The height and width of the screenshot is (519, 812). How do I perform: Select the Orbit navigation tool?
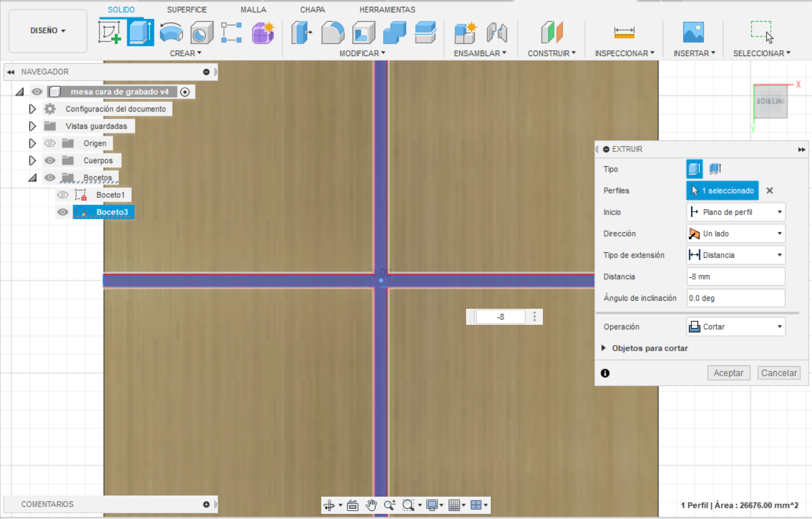coord(329,505)
